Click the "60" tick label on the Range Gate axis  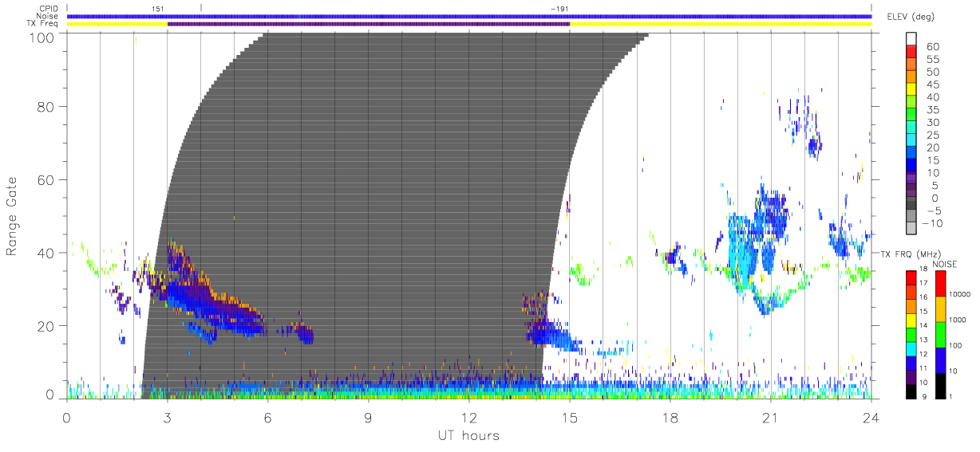point(46,180)
